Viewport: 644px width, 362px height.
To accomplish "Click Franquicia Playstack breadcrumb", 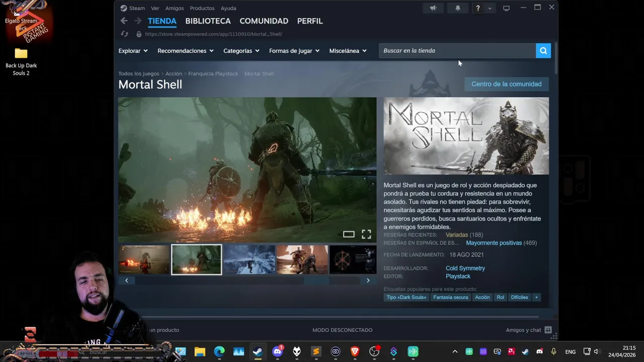I will tap(213, 73).
